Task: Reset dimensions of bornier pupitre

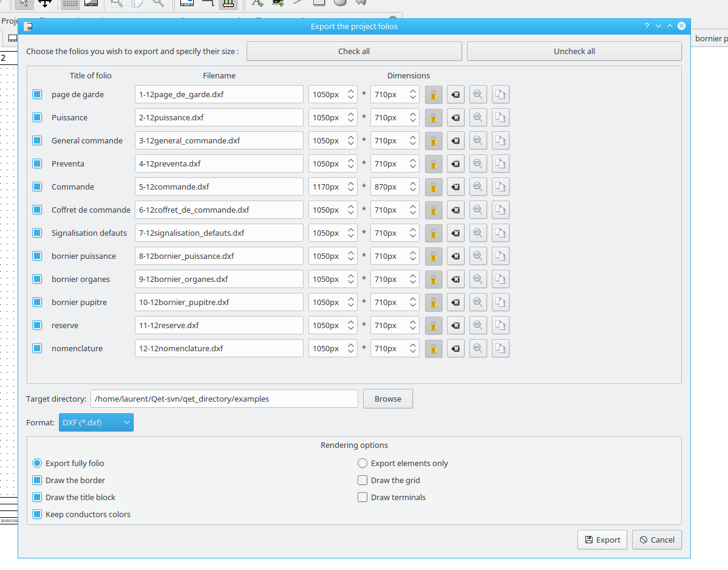Action: (455, 302)
